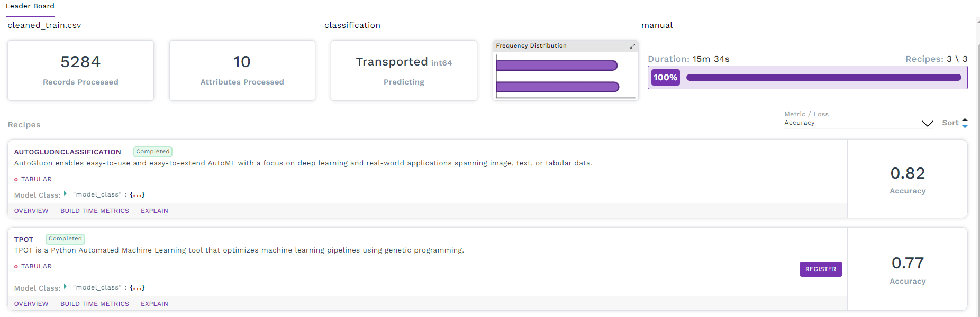Image resolution: width=980 pixels, height=317 pixels.
Task: Click the Duration: 15m 34s text
Action: (688, 59)
